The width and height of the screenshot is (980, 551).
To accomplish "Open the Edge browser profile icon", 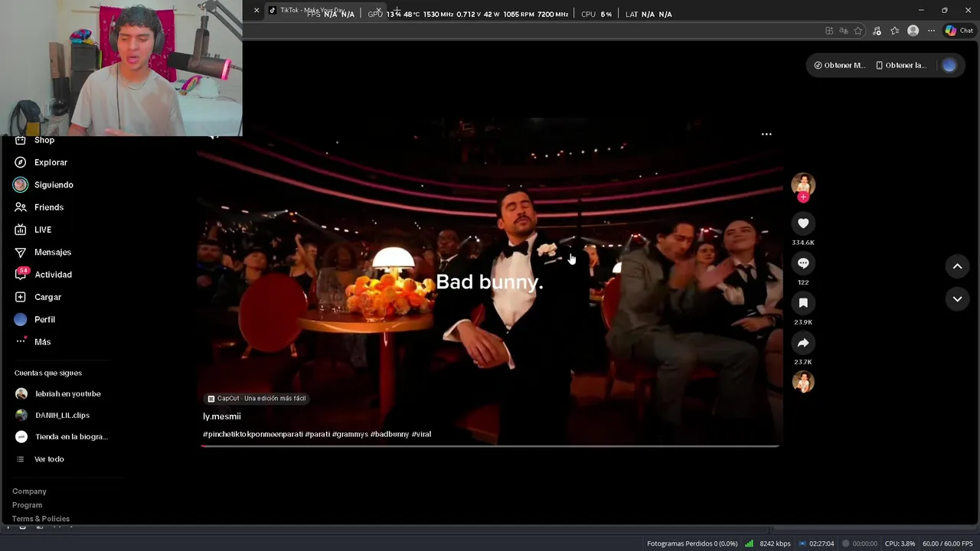I will [913, 31].
